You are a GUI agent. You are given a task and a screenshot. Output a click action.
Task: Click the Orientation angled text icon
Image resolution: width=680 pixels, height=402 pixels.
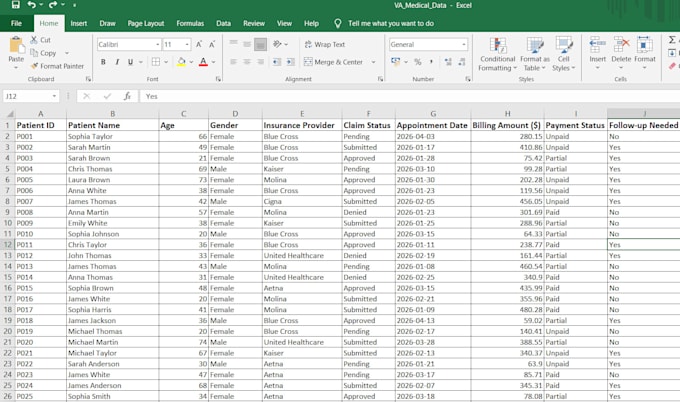click(x=277, y=44)
